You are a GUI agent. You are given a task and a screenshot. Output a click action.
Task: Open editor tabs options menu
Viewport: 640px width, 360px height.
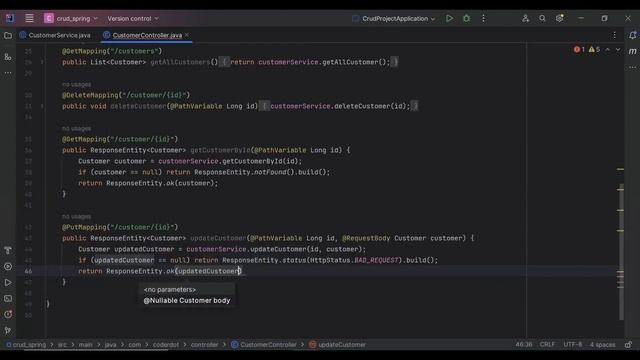[615, 36]
